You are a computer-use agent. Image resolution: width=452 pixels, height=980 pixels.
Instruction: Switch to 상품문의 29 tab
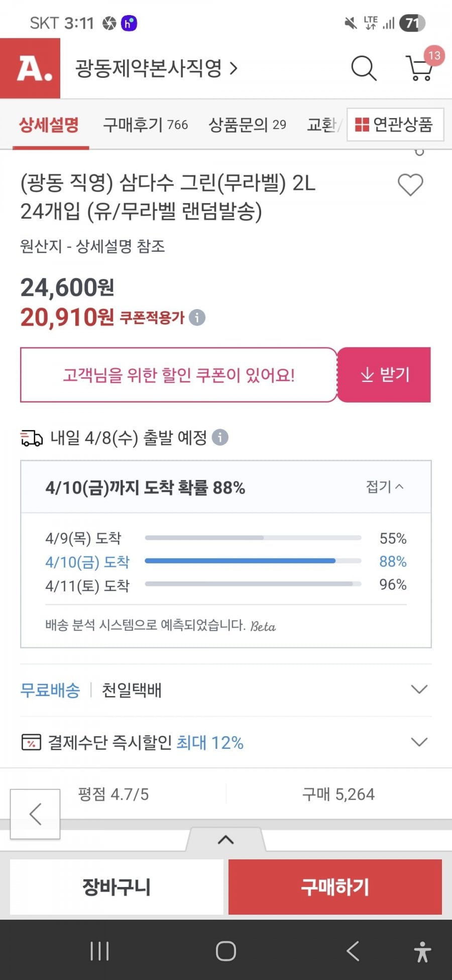tap(247, 125)
